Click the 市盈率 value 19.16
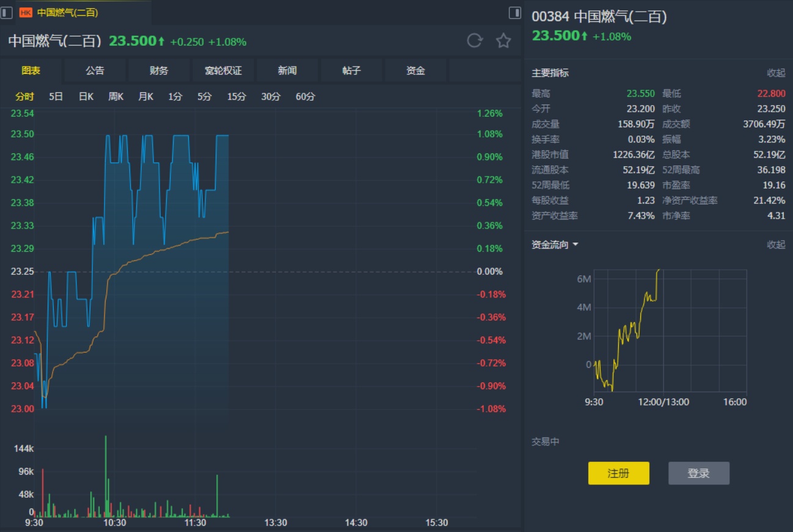This screenshot has width=793, height=532. pyautogui.click(x=774, y=186)
